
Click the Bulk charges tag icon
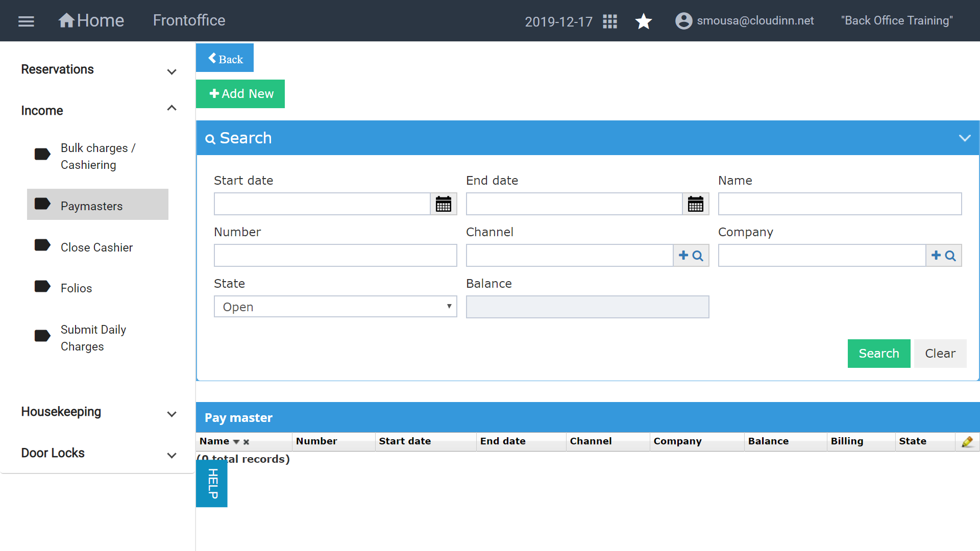[x=42, y=154]
